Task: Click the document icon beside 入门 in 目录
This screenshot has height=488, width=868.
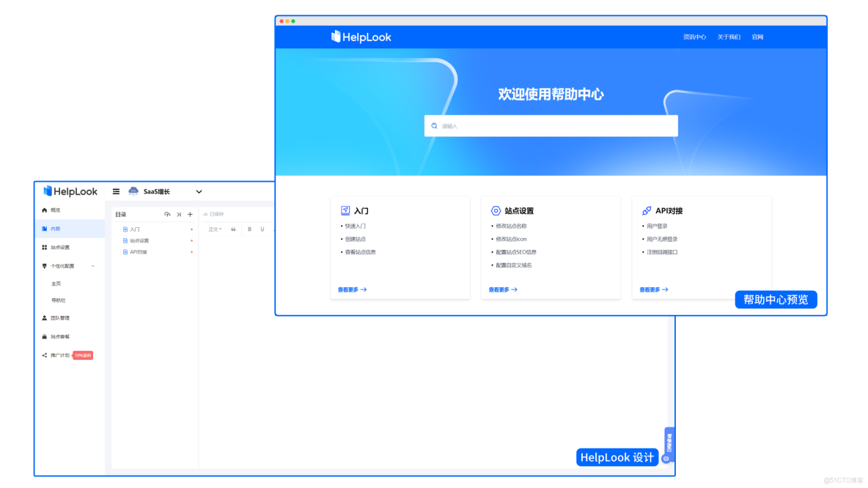Action: tap(125, 229)
